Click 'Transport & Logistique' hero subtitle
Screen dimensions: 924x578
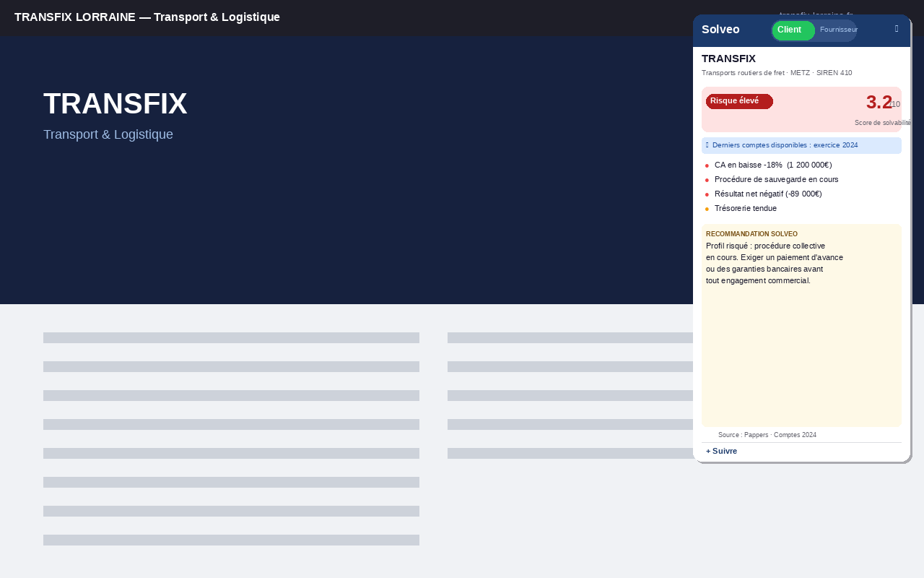pyautogui.click(x=108, y=134)
